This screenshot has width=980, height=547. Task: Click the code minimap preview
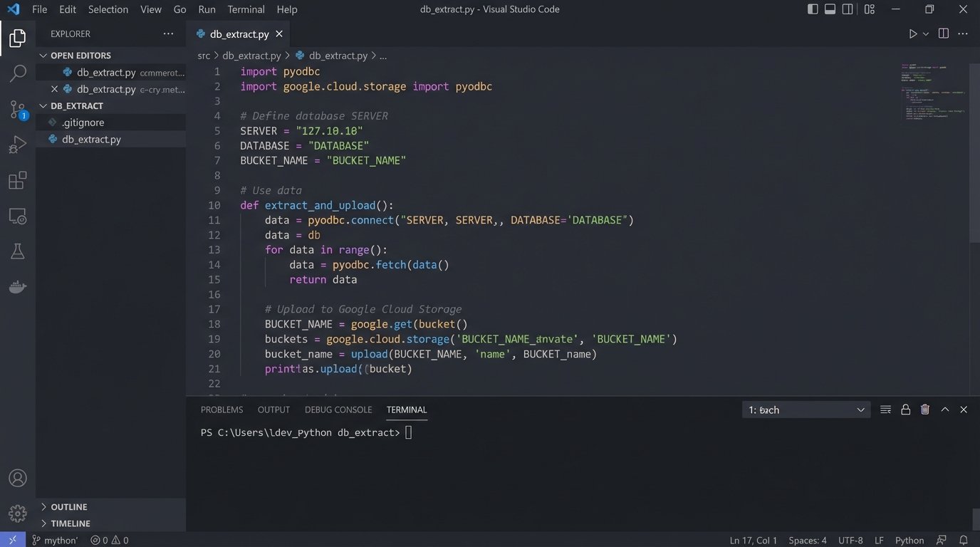pyautogui.click(x=933, y=93)
